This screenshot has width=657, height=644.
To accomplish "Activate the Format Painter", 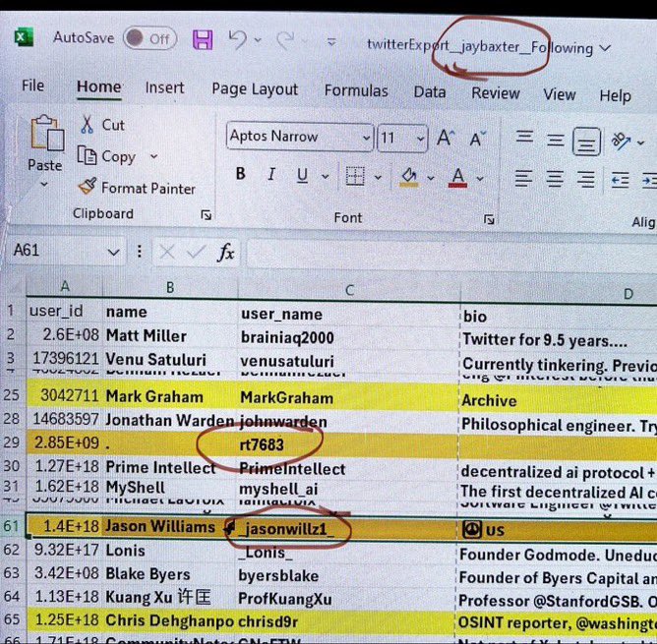I will tap(137, 188).
